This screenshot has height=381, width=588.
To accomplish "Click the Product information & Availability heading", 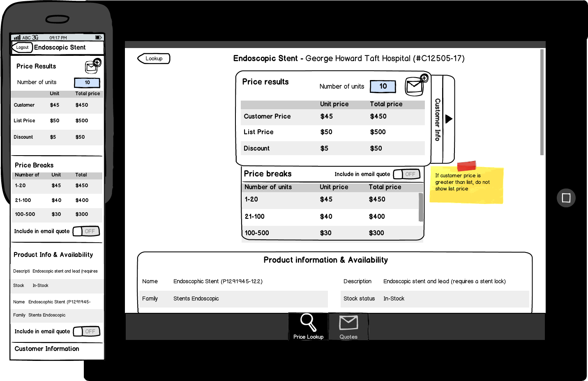I will click(x=326, y=260).
